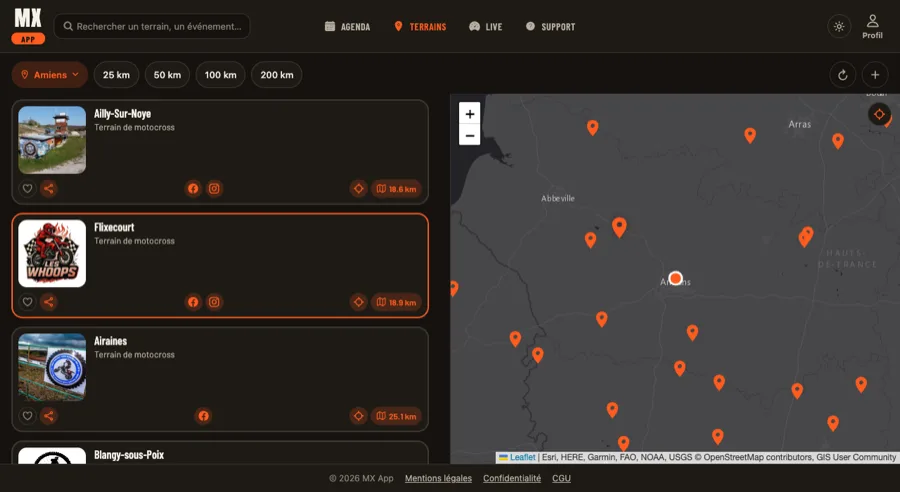Open Ailly-Sur-Noye terrain thumbnail
Image resolution: width=900 pixels, height=492 pixels.
[52, 140]
